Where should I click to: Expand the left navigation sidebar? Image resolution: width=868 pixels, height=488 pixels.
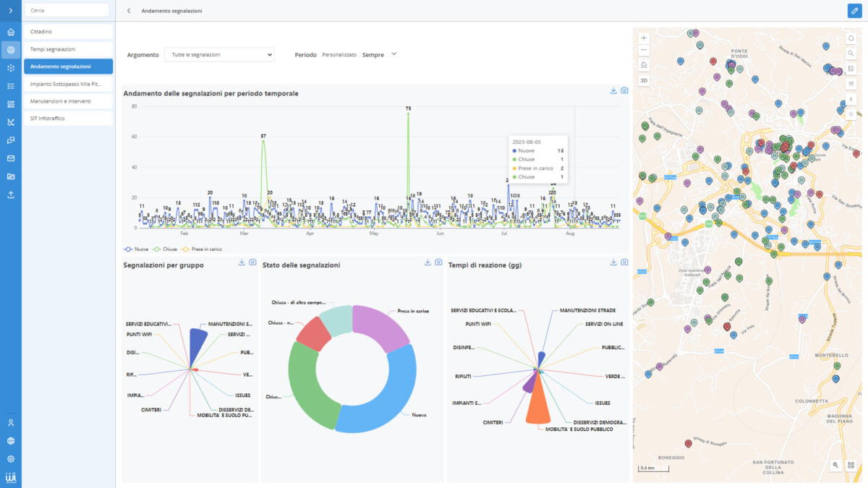tap(11, 11)
